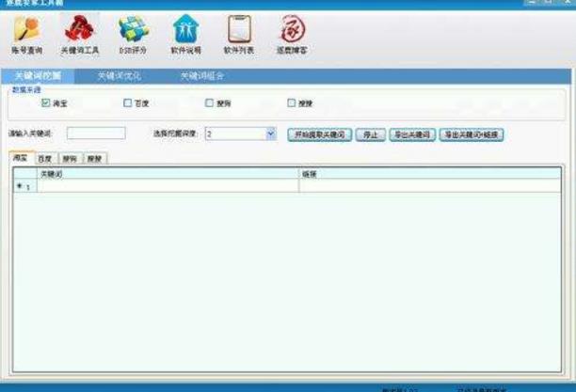Open the 软件列表 clipboard icon
This screenshot has height=392, width=576.
pos(239,35)
